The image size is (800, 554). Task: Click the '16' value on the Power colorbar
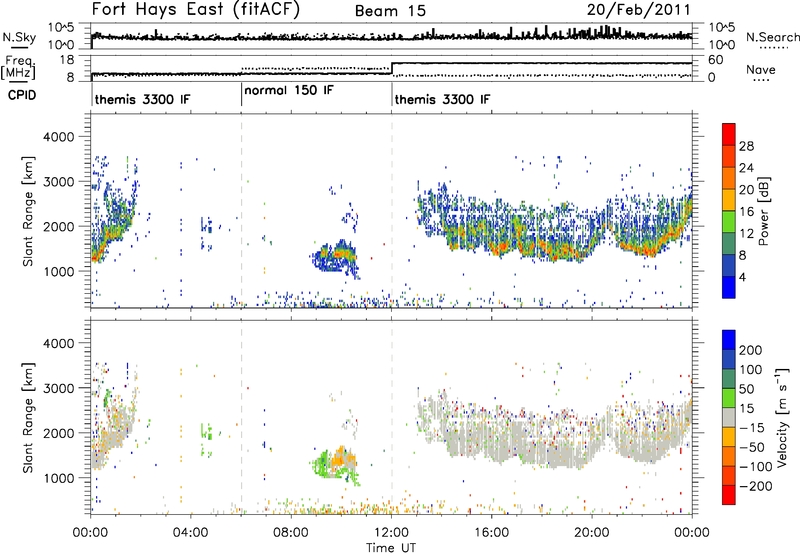coord(746,212)
